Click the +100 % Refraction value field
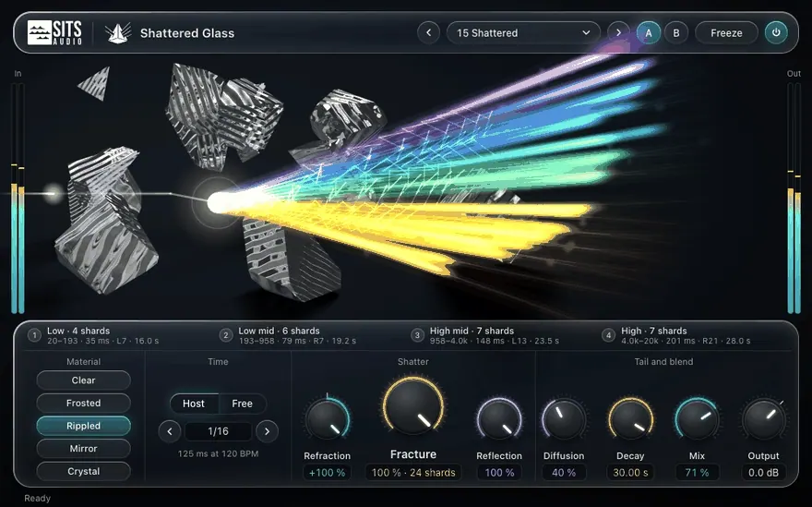 [327, 472]
